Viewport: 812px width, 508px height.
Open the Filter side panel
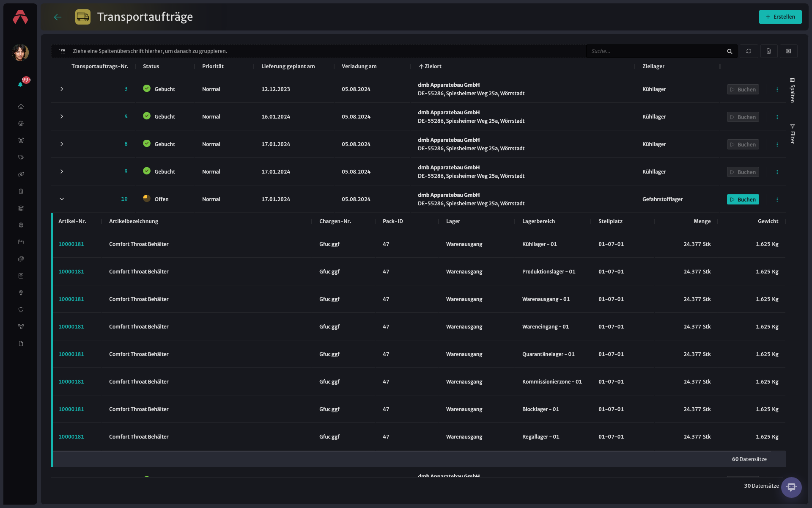(793, 134)
